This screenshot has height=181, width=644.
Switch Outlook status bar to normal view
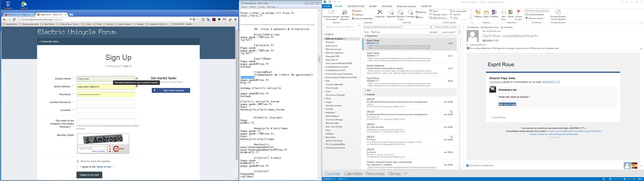[x=604, y=179]
